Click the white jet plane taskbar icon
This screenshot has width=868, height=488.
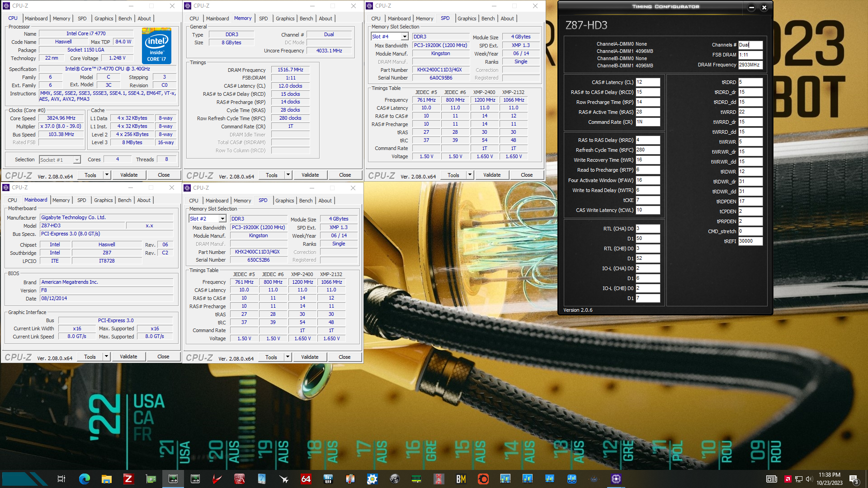pyautogui.click(x=284, y=479)
